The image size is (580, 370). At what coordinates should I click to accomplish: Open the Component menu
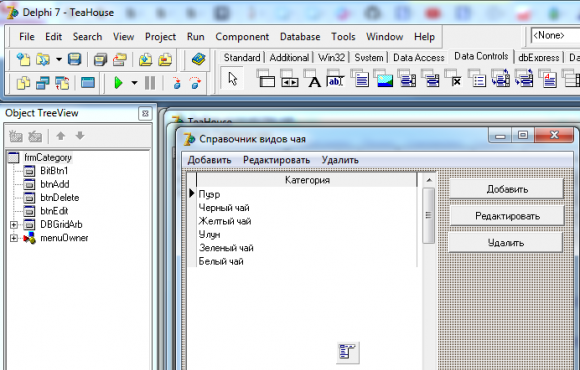242,37
